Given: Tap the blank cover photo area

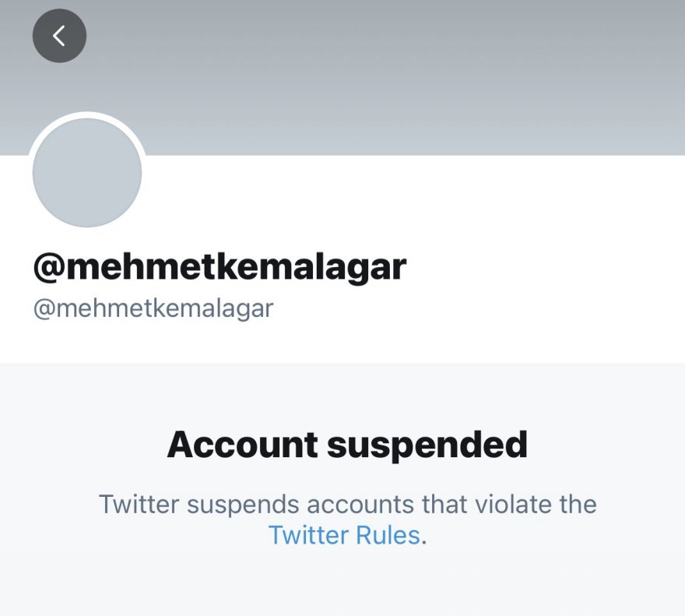Looking at the screenshot, I should pos(389,78).
